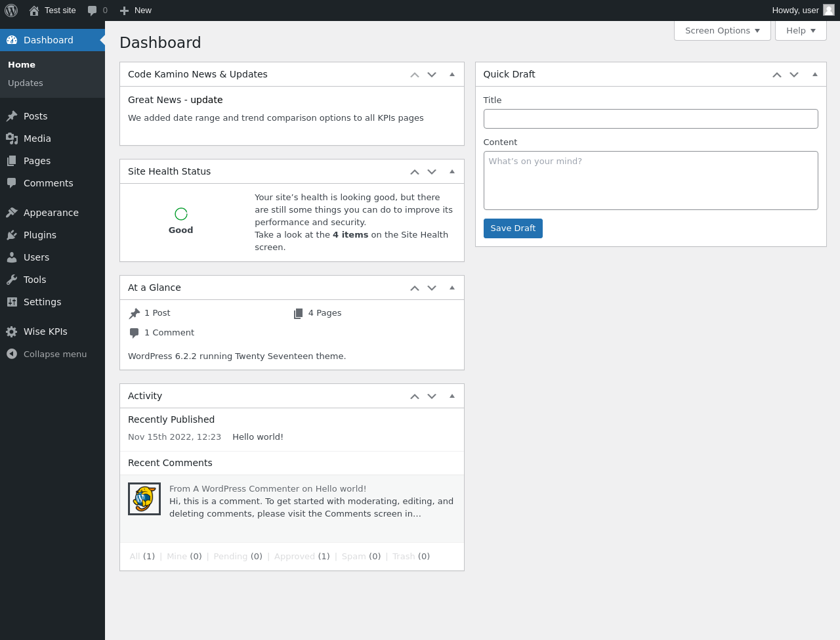The height and width of the screenshot is (640, 840).
Task: Move Code Kamino News widget down
Action: [432, 75]
